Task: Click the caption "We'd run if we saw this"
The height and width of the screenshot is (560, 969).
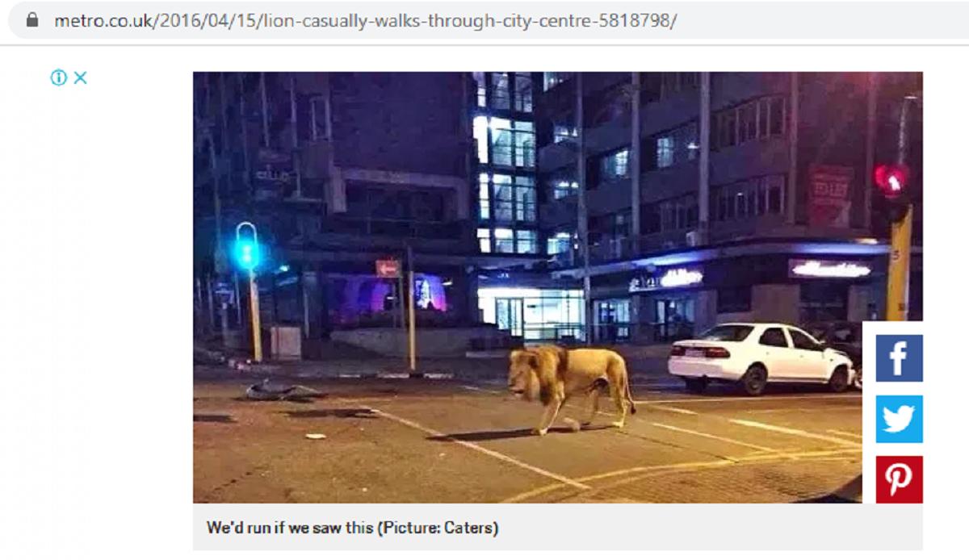Action: [x=290, y=529]
